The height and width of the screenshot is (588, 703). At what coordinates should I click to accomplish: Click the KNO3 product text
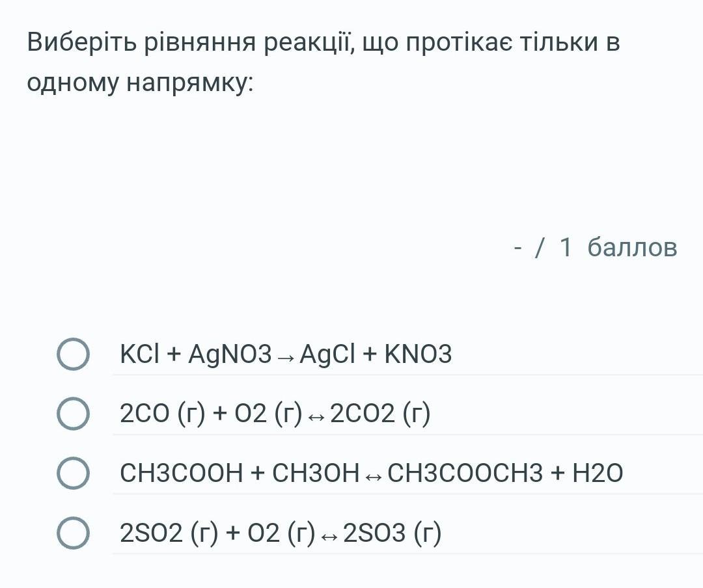click(418, 354)
